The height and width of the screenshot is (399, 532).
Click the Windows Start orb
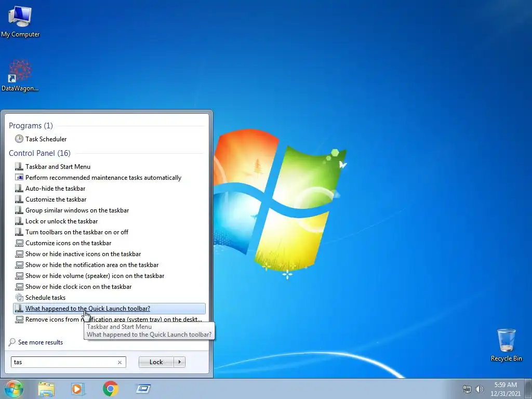[14, 389]
